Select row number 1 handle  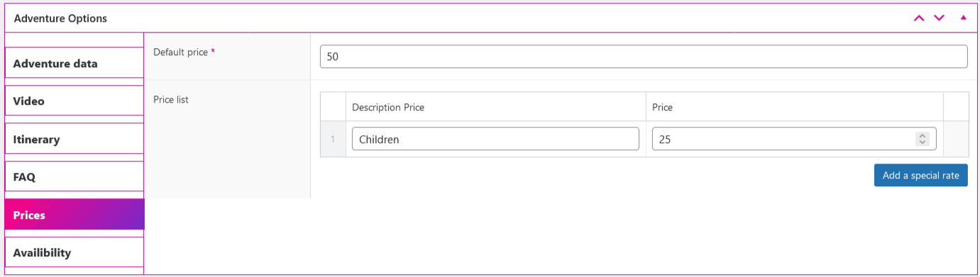(333, 139)
